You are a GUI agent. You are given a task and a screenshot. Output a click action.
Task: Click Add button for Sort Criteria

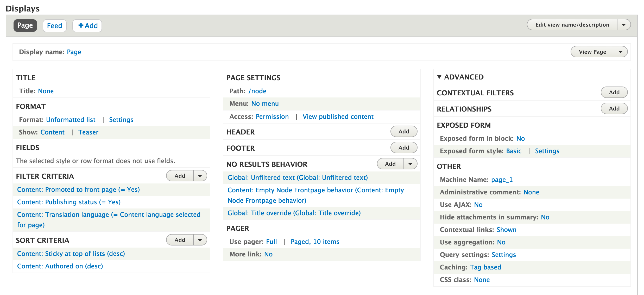[180, 240]
